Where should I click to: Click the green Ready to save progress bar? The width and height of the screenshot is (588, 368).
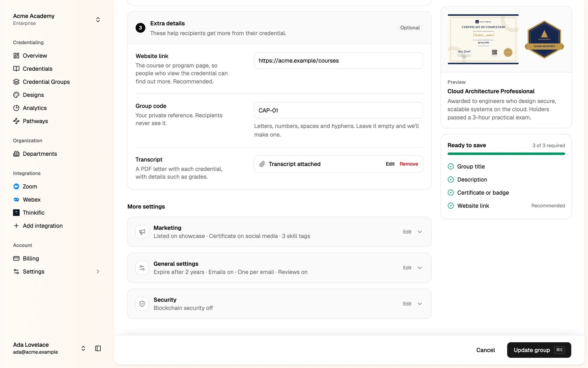point(506,154)
